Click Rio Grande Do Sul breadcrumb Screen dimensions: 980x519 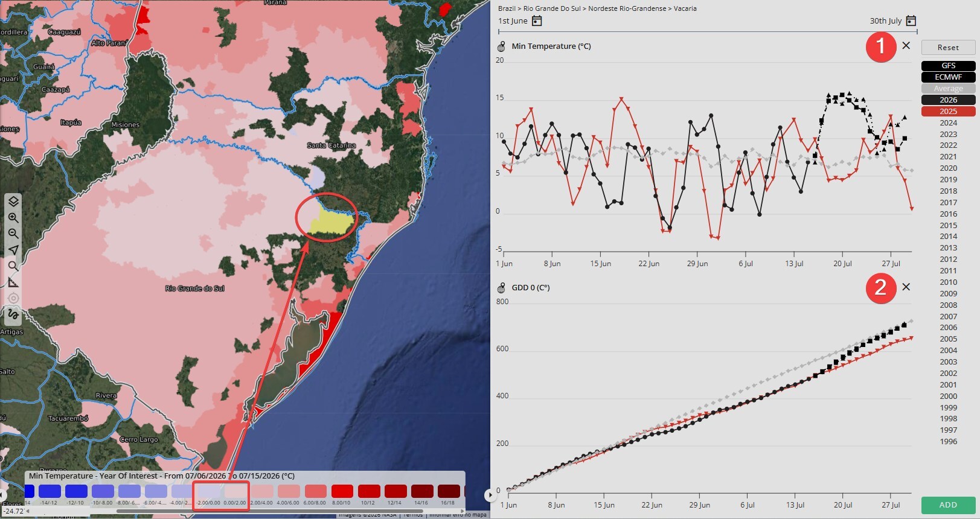[x=551, y=8]
